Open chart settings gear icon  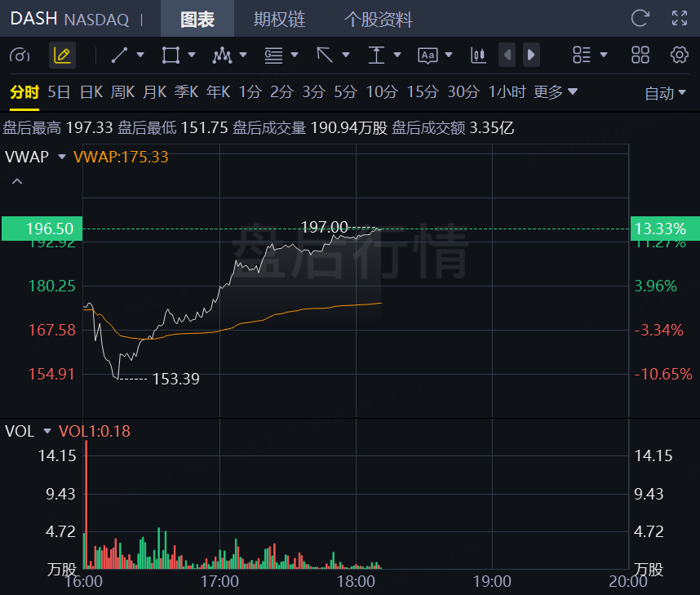click(x=679, y=56)
